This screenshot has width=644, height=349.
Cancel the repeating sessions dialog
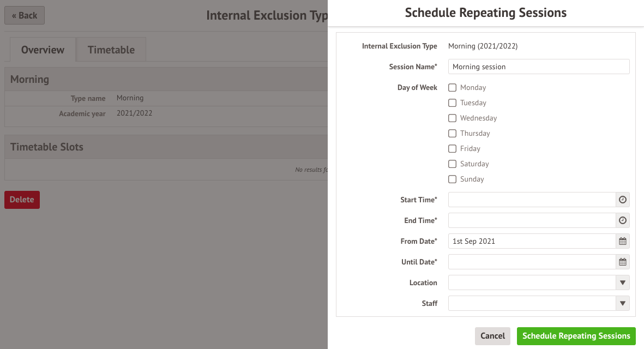click(x=492, y=336)
